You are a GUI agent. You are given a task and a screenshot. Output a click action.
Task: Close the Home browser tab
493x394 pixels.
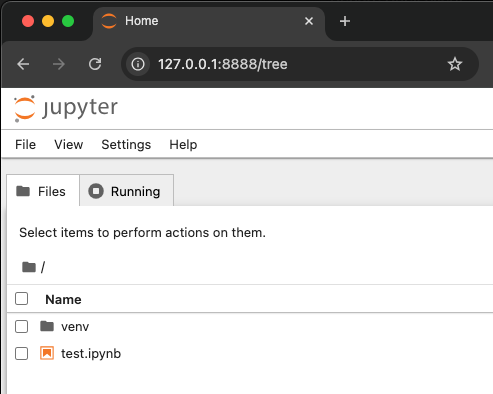click(309, 21)
